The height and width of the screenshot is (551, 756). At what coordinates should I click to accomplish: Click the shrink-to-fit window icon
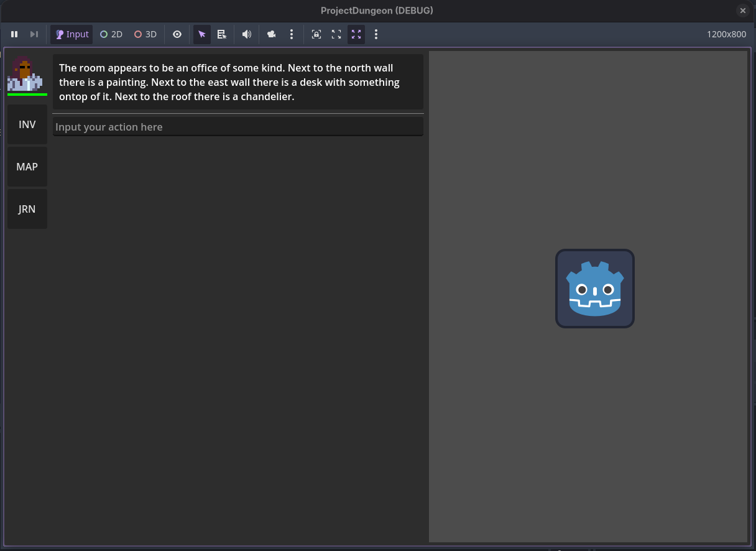pos(336,34)
